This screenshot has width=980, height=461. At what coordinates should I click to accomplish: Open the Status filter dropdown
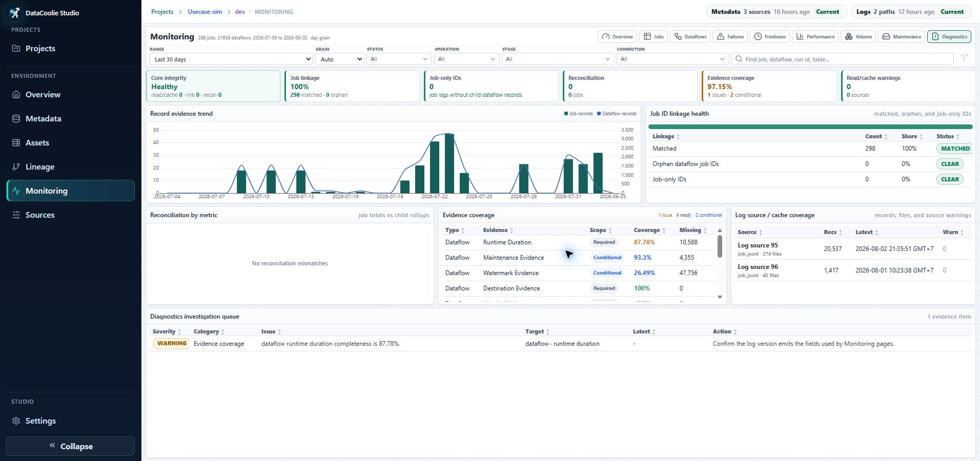click(399, 59)
